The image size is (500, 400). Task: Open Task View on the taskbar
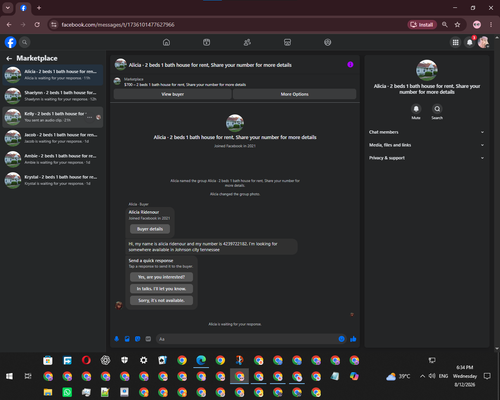28,376
